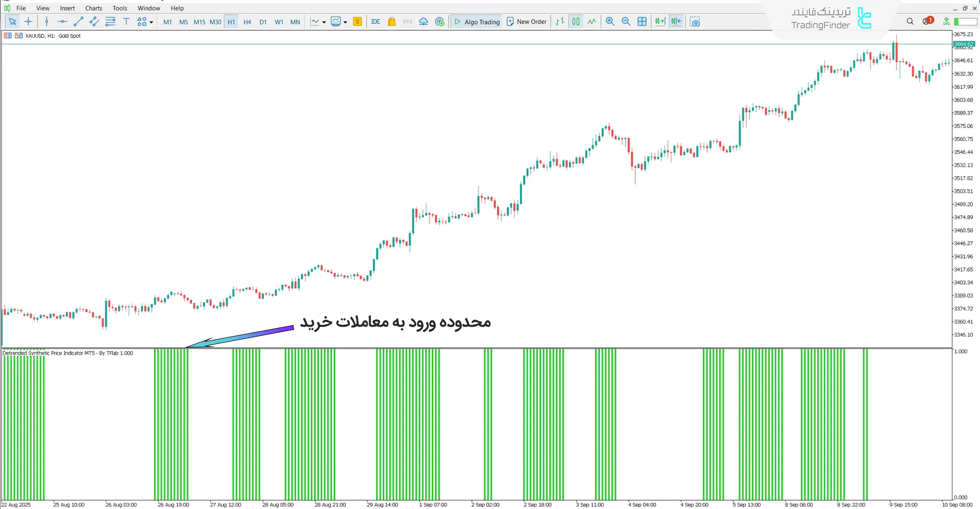Select the Crosshair tool
980x509 pixels.
coord(29,21)
